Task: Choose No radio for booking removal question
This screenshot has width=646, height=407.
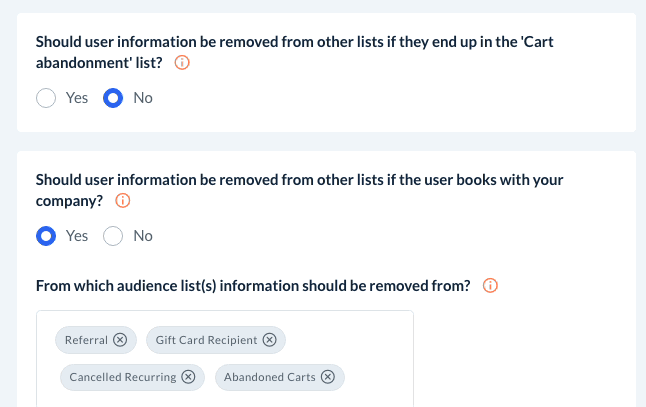Action: point(113,236)
